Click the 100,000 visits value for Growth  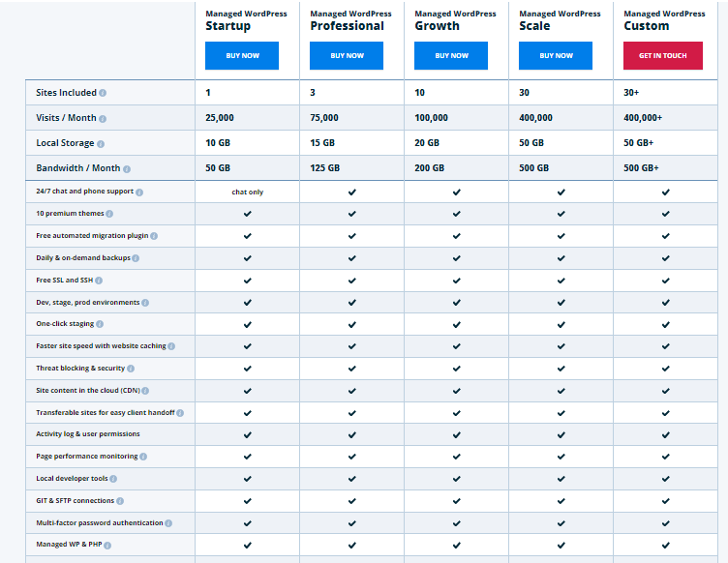pos(432,118)
